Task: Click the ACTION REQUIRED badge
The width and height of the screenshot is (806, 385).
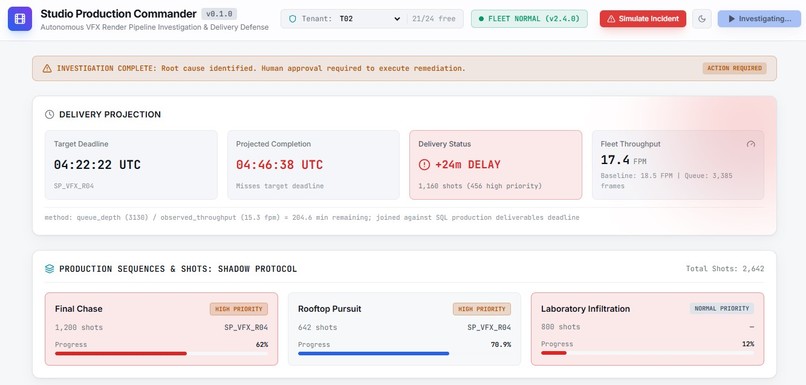Action: pos(734,68)
